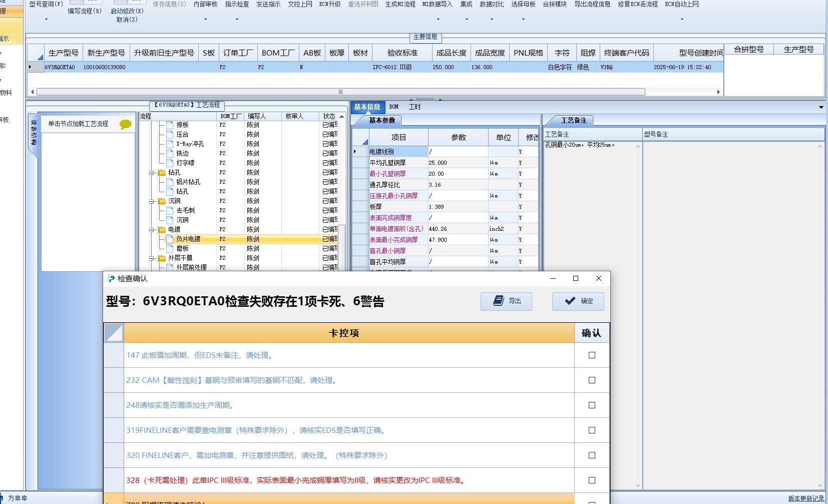This screenshot has height=504, width=828.
Task: Select the 钻孔 child step under 铝片钻孔
Action: tap(182, 191)
